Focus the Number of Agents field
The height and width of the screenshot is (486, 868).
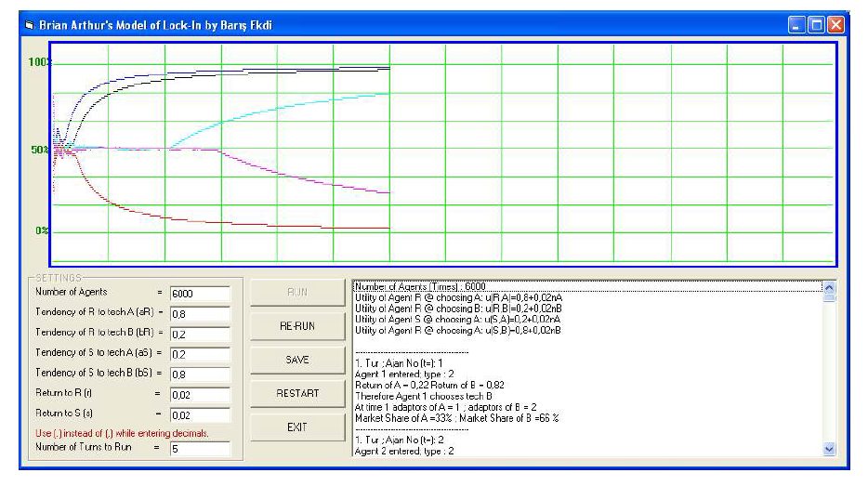[200, 294]
